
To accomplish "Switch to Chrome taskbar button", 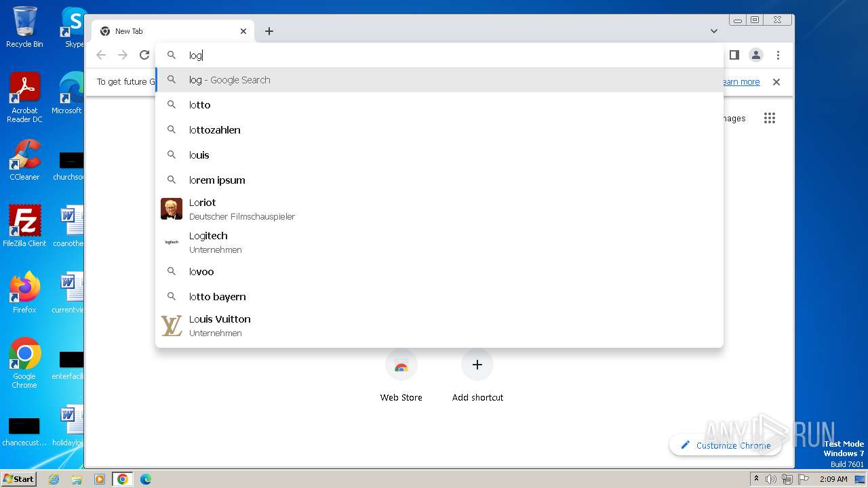I will click(x=122, y=479).
